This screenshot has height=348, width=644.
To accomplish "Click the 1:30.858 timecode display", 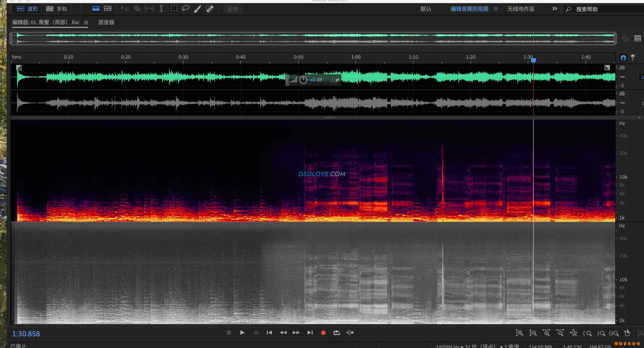I will [x=26, y=334].
